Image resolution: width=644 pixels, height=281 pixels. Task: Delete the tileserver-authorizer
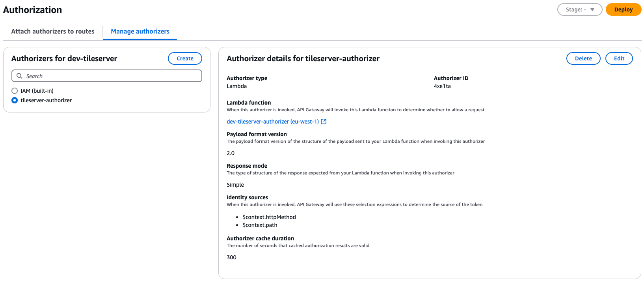point(583,58)
